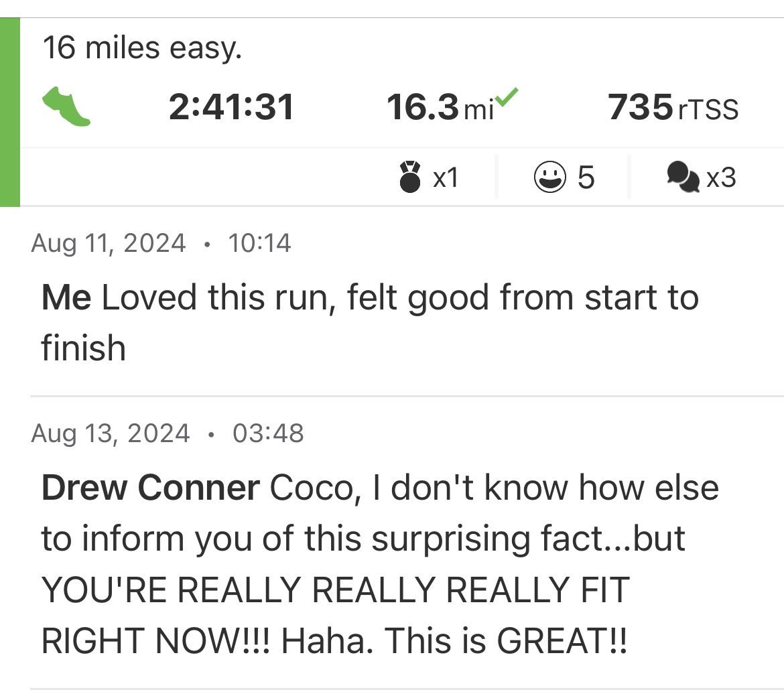The height and width of the screenshot is (696, 784).
Task: Open the "16 miles easy." workout title
Action: [142, 48]
